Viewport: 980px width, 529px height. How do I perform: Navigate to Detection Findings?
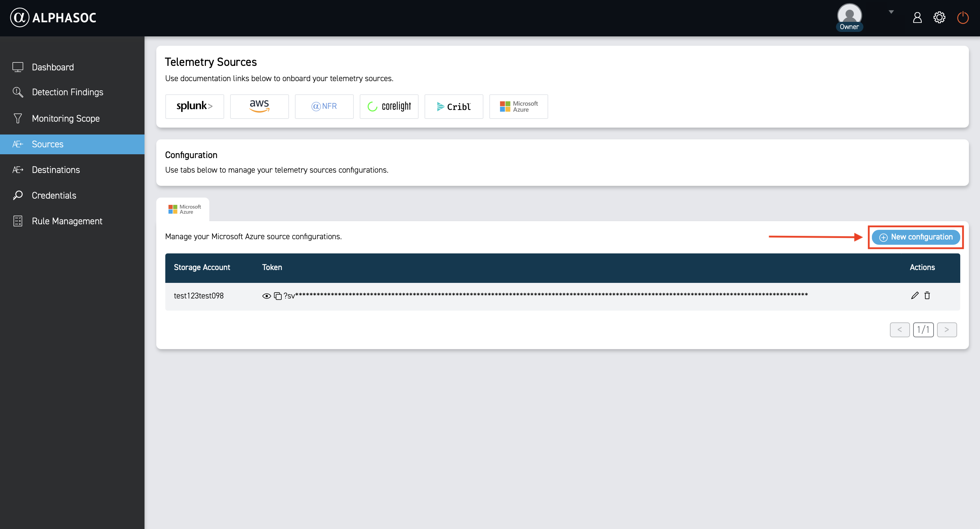coord(67,92)
